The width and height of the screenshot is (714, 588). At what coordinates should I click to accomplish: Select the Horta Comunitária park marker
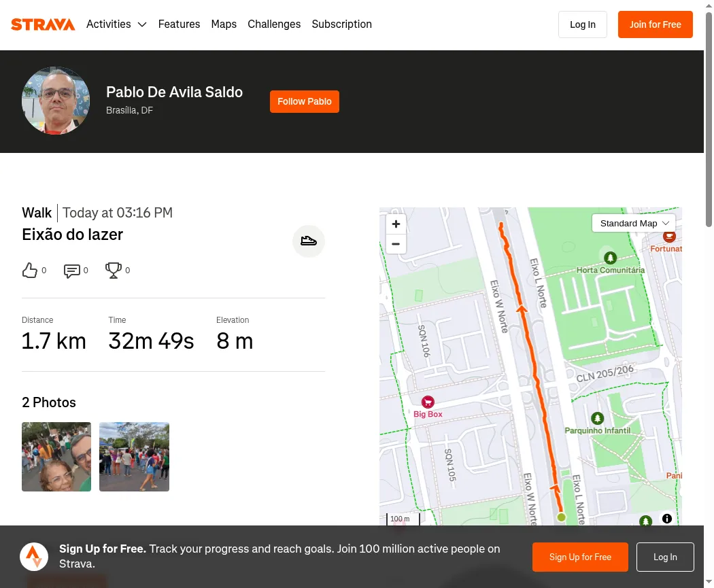610,258
